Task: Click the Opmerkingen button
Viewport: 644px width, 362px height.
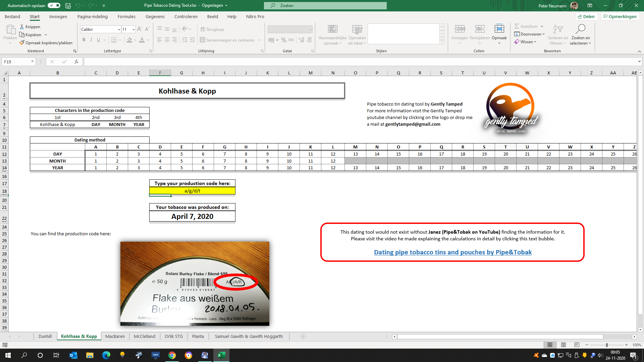Action: coord(620,17)
